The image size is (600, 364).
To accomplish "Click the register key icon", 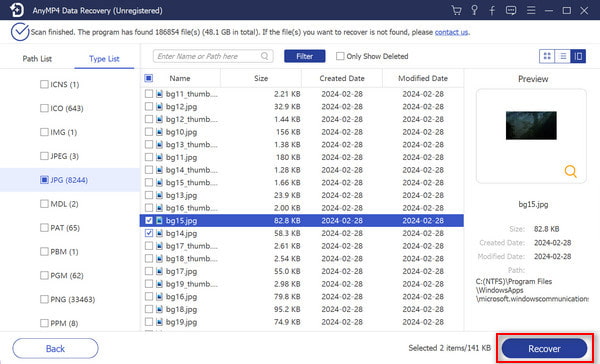I will tap(474, 10).
